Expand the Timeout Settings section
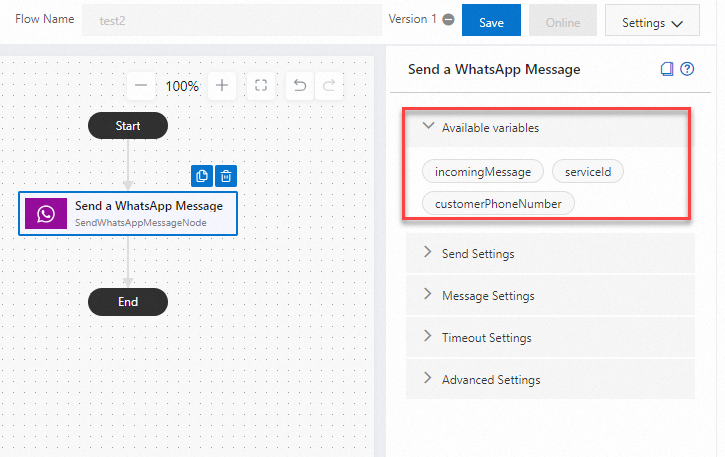725x457 pixels. [x=550, y=338]
